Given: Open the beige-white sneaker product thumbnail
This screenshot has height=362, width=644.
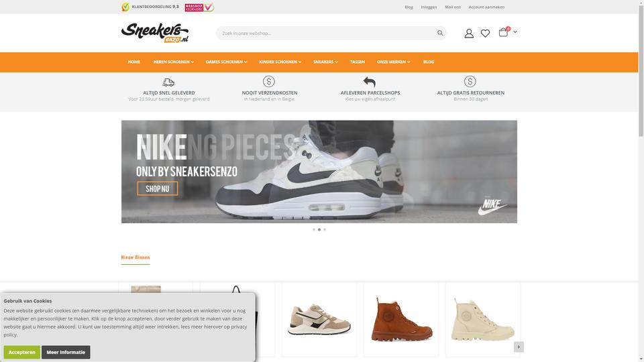Looking at the screenshot, I should pos(319,319).
